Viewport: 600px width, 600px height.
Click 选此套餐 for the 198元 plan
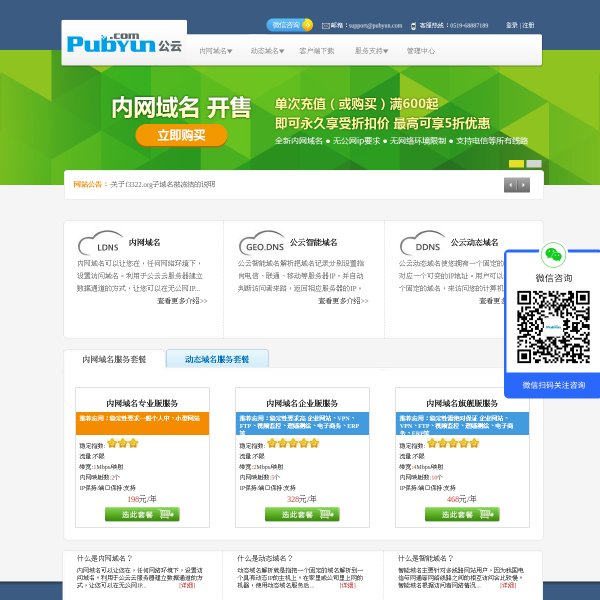coord(142,514)
